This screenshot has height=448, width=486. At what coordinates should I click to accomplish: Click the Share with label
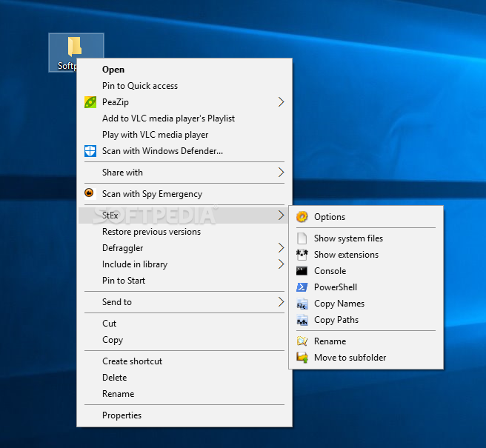tap(122, 173)
